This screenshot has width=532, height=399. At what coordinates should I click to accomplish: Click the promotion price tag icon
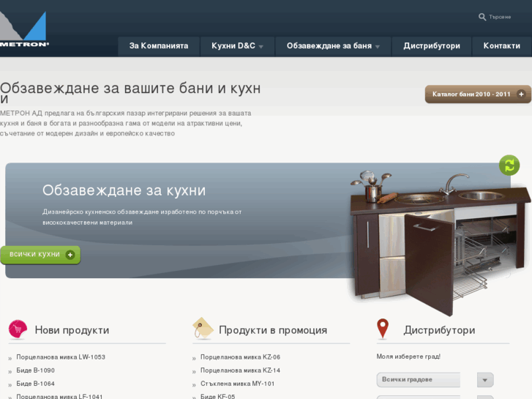pos(203,329)
